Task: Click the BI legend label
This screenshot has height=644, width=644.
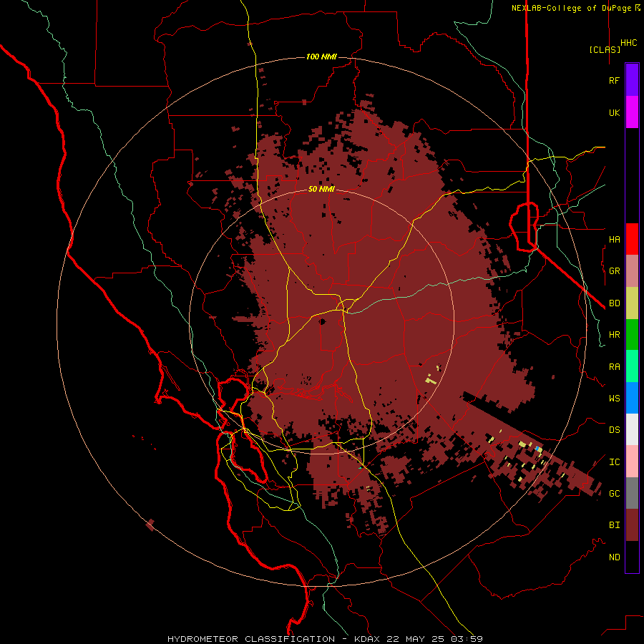Action: (614, 525)
